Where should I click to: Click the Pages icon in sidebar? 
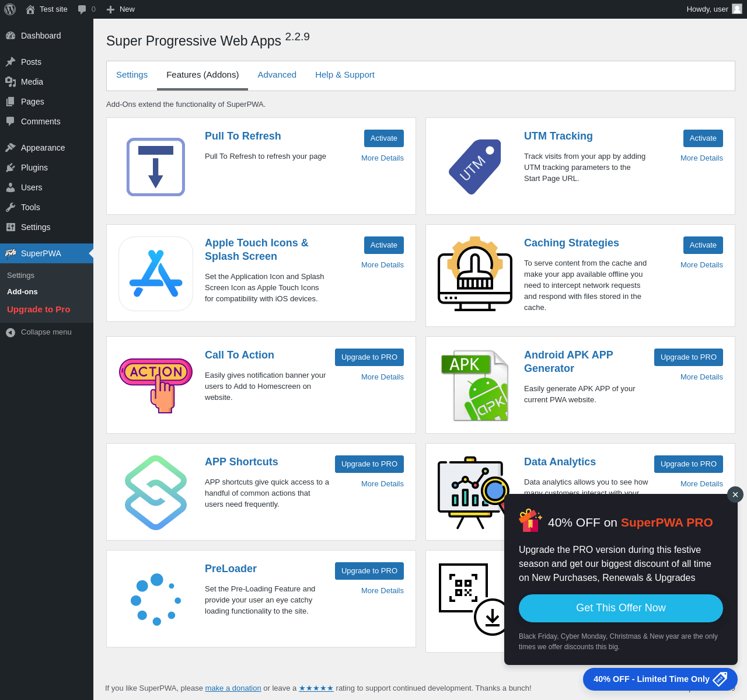point(11,102)
